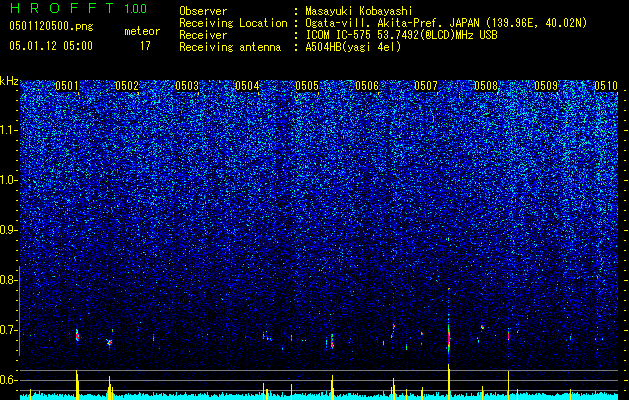
Task: Click time marker 0504
Action: point(247,86)
